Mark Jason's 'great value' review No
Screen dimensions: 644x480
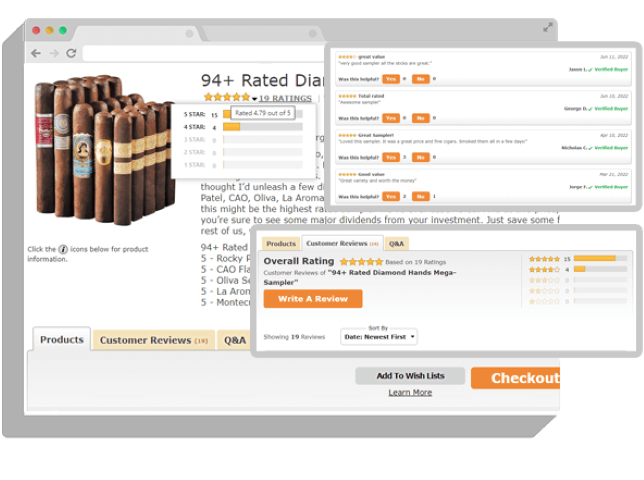click(421, 79)
